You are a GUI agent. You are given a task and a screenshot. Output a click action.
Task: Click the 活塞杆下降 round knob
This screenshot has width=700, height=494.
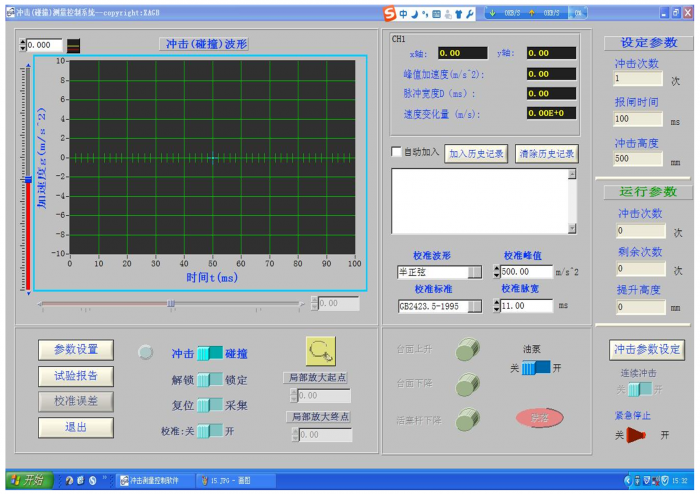point(467,420)
